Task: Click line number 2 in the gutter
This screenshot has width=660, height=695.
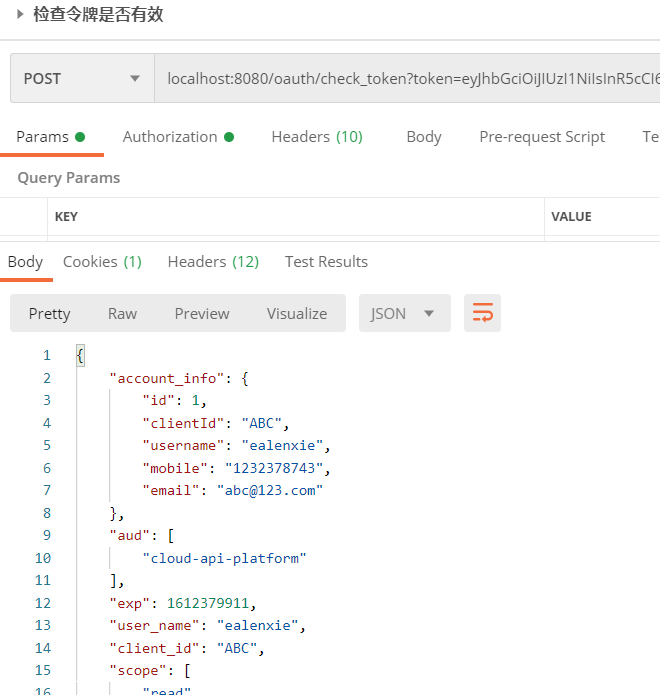Action: [46, 378]
